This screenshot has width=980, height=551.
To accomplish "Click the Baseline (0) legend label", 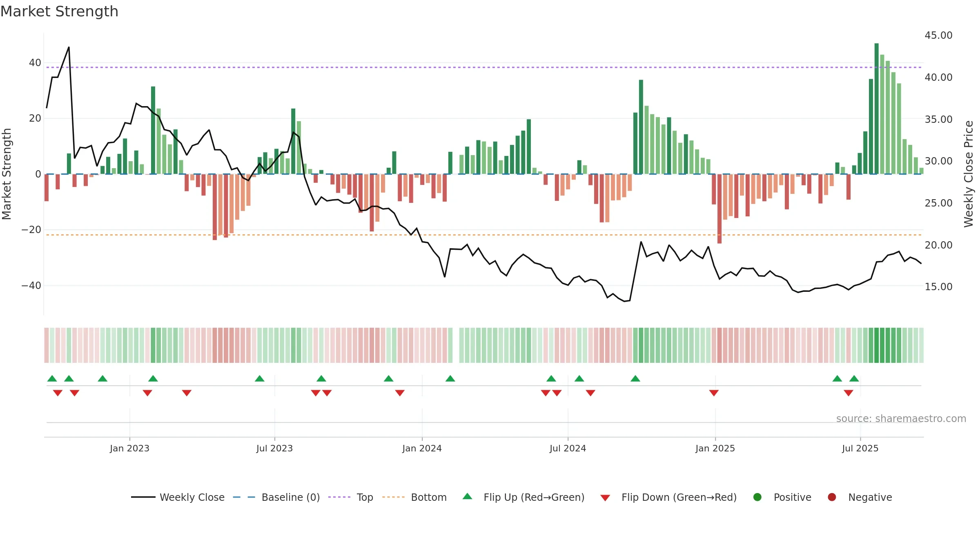I will pyautogui.click(x=291, y=497).
